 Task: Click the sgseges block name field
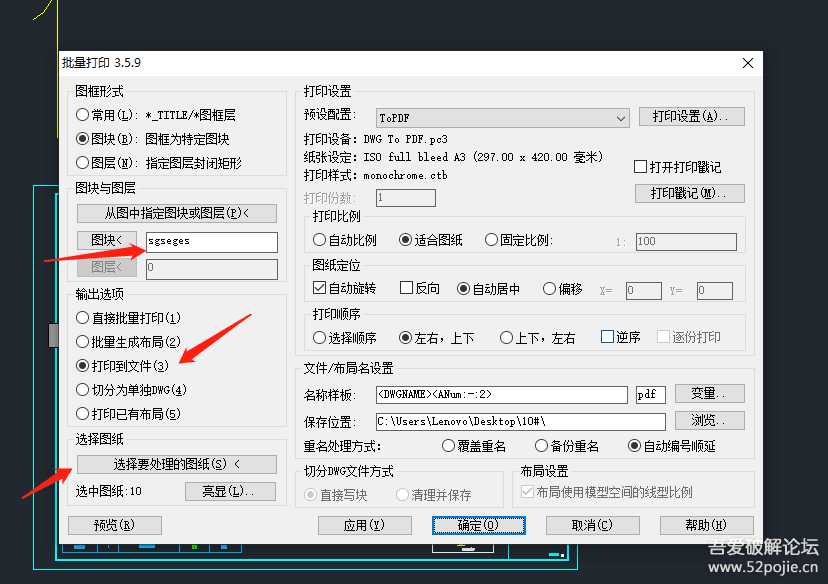click(212, 242)
